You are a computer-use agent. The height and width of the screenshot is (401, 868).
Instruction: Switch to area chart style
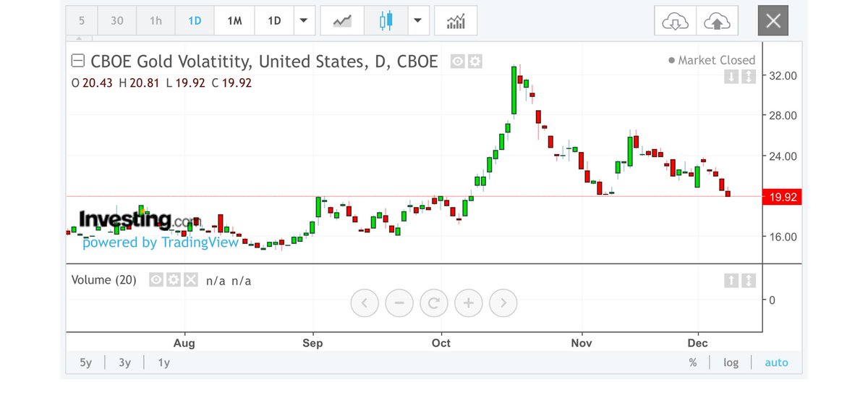coord(342,21)
